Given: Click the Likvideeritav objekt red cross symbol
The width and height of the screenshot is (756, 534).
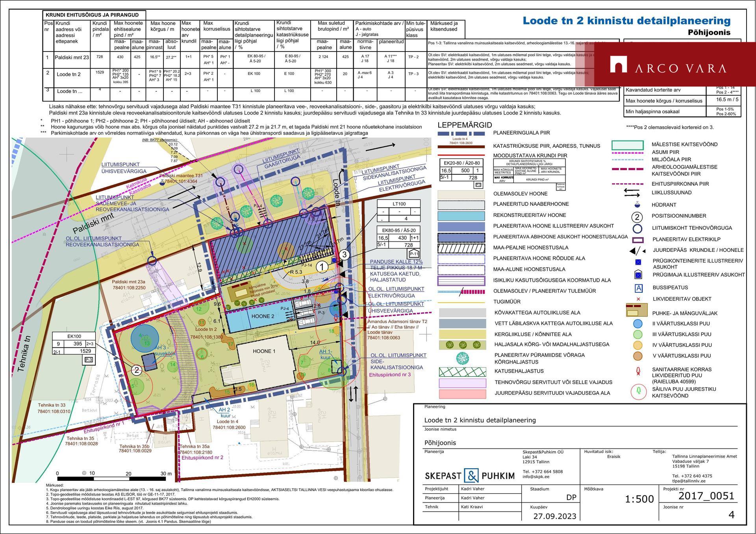Looking at the screenshot, I should click(x=638, y=299).
